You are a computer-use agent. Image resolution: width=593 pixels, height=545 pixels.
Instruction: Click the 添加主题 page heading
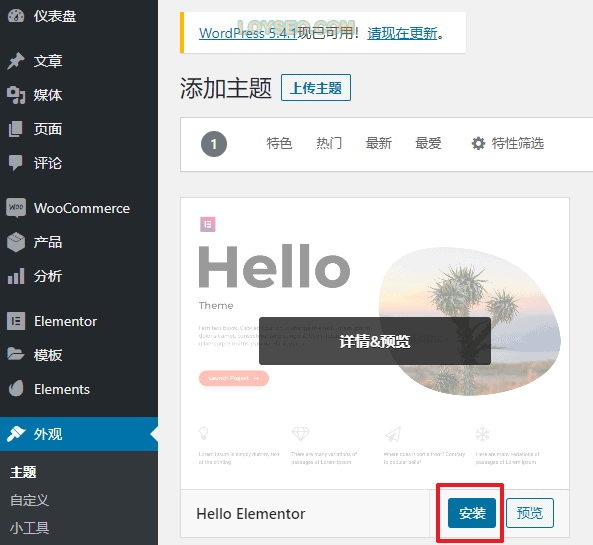pos(226,88)
